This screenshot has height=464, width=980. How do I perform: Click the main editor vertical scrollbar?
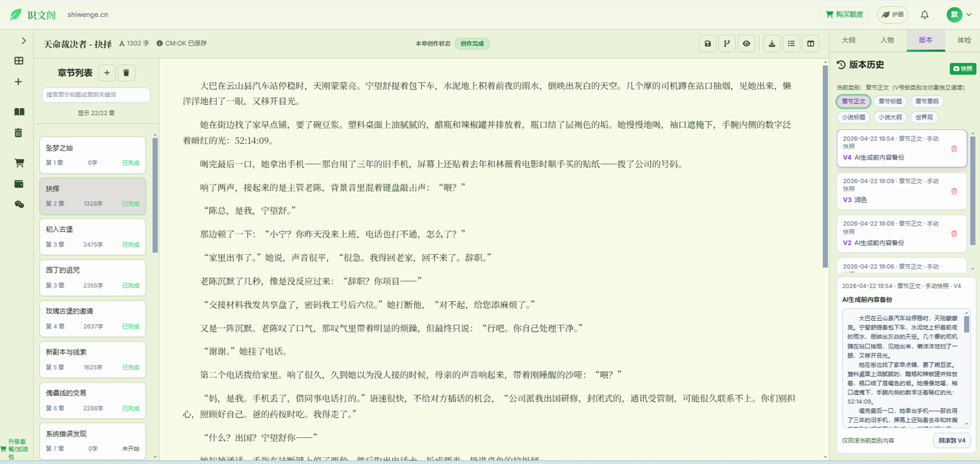point(825,165)
